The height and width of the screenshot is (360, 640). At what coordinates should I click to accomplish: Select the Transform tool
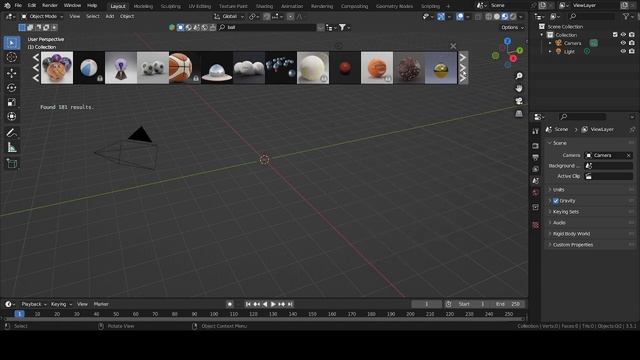click(12, 117)
